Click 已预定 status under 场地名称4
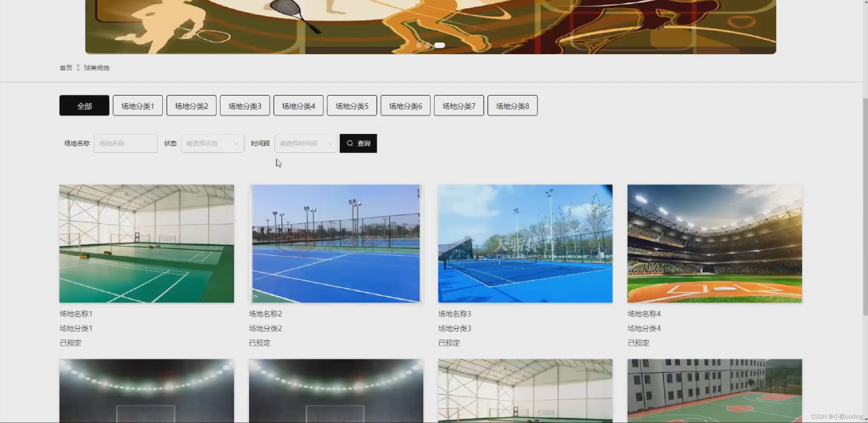 (x=638, y=343)
